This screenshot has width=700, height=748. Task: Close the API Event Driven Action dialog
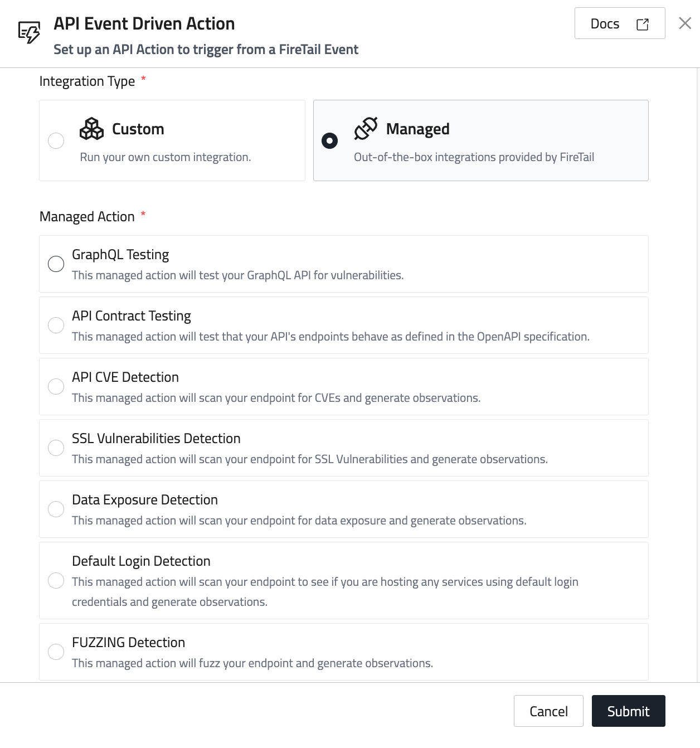(x=685, y=23)
